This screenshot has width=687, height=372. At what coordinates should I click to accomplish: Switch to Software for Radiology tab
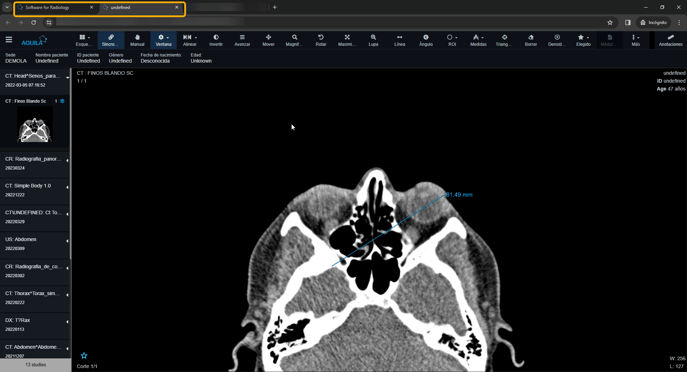[x=56, y=7]
